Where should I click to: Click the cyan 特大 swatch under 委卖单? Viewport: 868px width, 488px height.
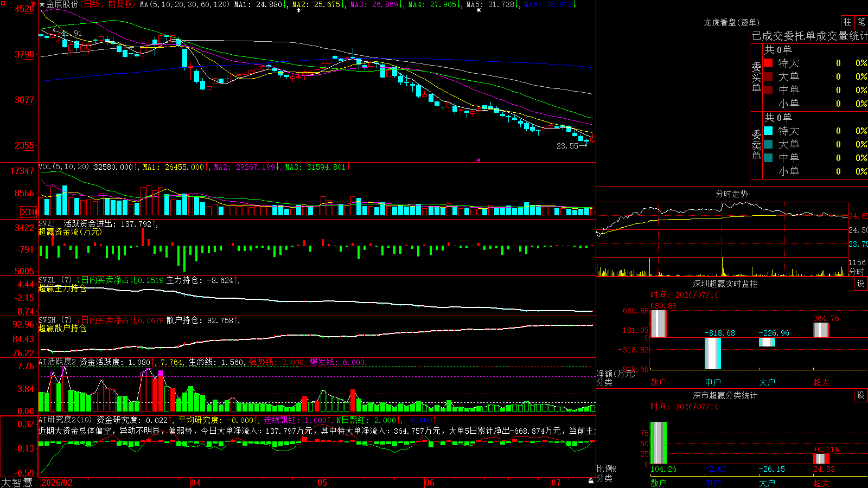[768, 131]
